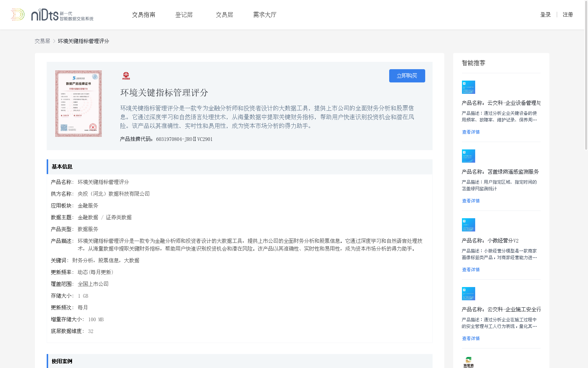588x368 pixels.
Task: Click the 立即购买 button
Action: pos(407,76)
